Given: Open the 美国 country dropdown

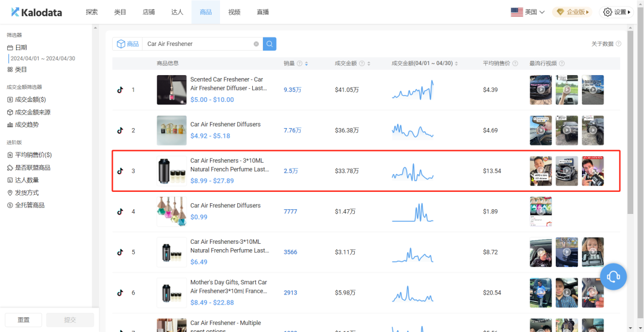Looking at the screenshot, I should 528,12.
